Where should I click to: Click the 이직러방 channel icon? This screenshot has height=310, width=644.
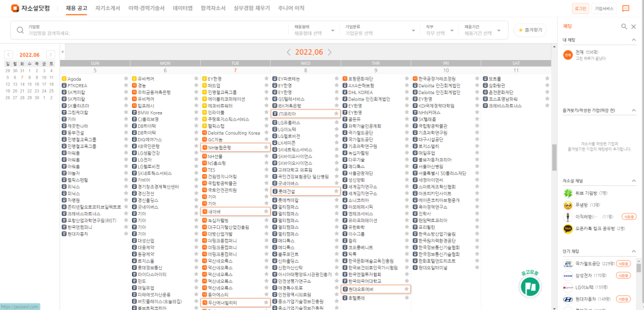tap(568, 217)
